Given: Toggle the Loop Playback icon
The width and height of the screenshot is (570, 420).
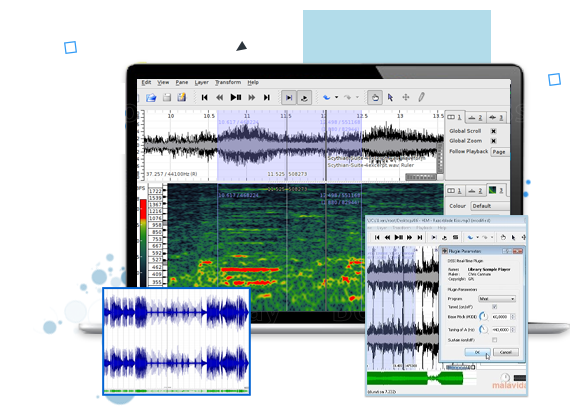Looking at the screenshot, I should click(x=304, y=97).
